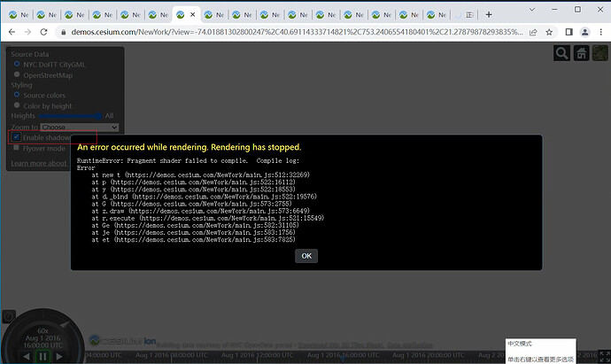Open the Learn more about link
The width and height of the screenshot is (611, 364).
39,163
